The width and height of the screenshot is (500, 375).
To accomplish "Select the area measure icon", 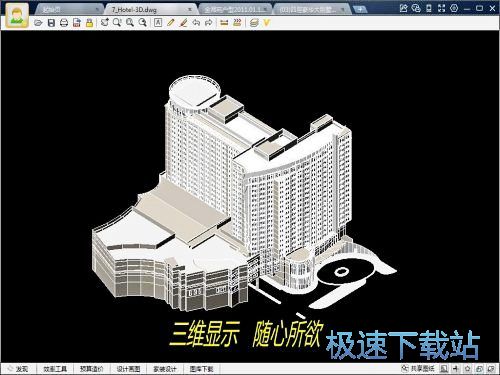I will point(237,22).
